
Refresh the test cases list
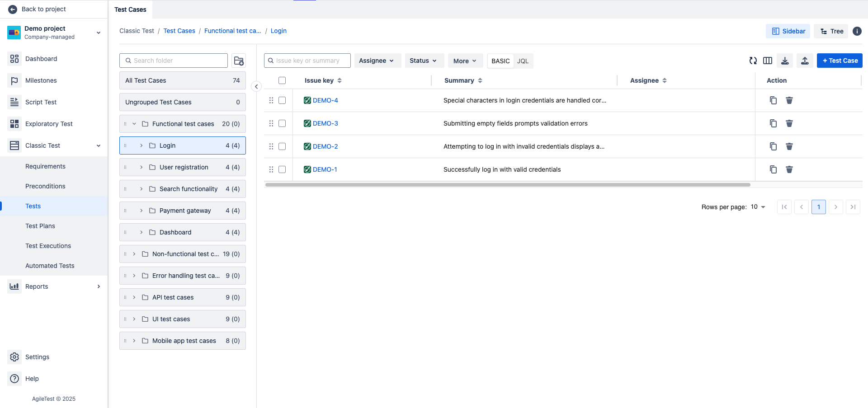[x=753, y=61]
